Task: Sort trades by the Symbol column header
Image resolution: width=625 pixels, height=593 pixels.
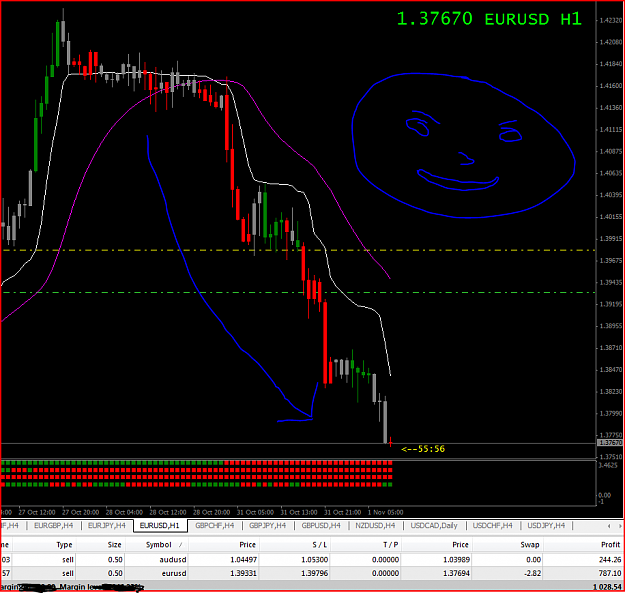Action: point(158,545)
